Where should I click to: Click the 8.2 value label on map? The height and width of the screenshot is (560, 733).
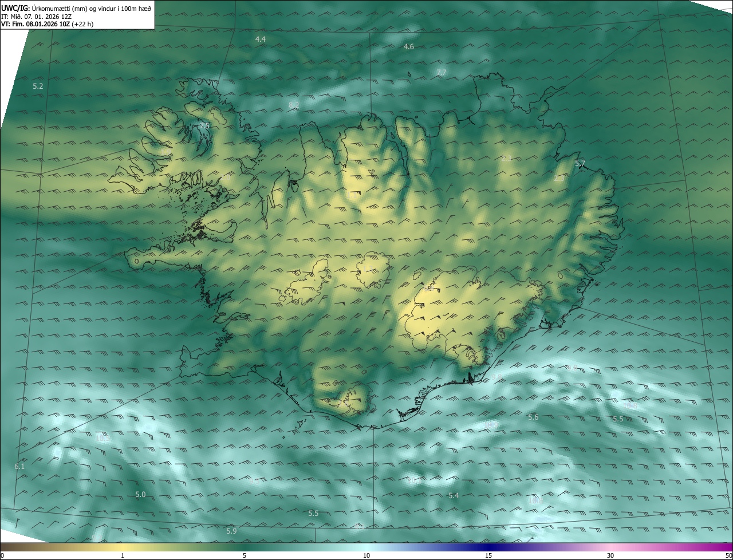point(294,104)
